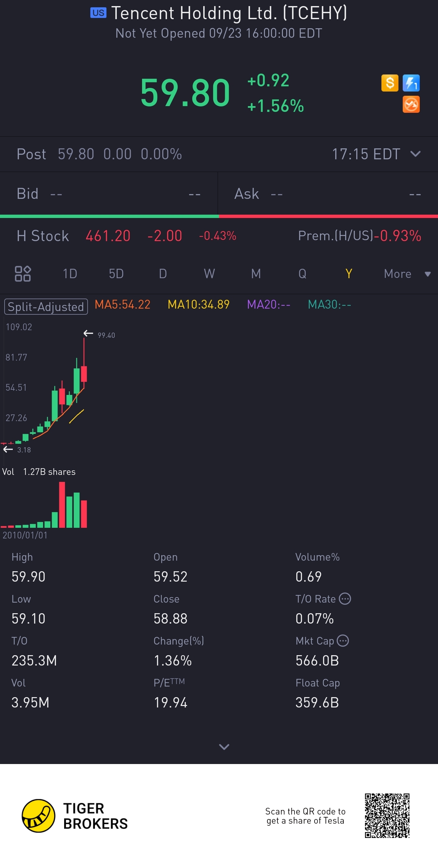This screenshot has width=438, height=868.
Task: Open the chart layout grid icon
Action: (x=23, y=274)
